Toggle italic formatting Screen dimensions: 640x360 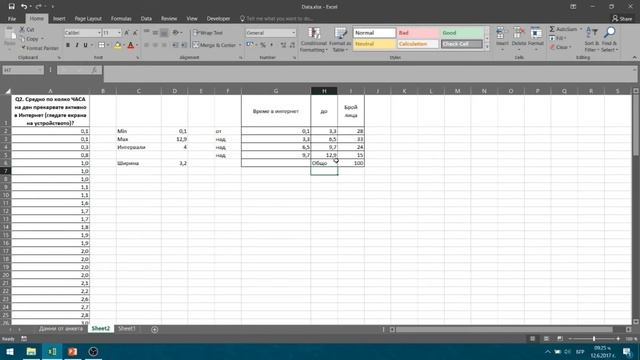point(76,45)
